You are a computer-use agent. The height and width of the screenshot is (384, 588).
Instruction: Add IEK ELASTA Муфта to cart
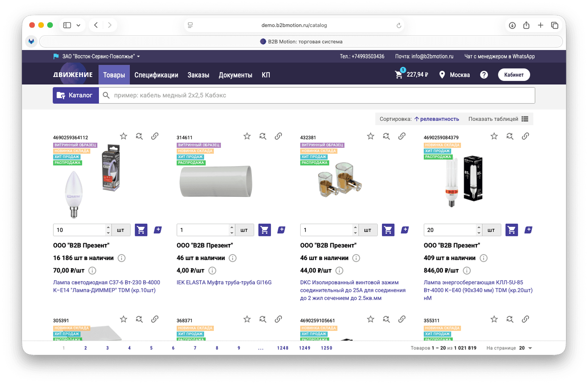click(265, 230)
